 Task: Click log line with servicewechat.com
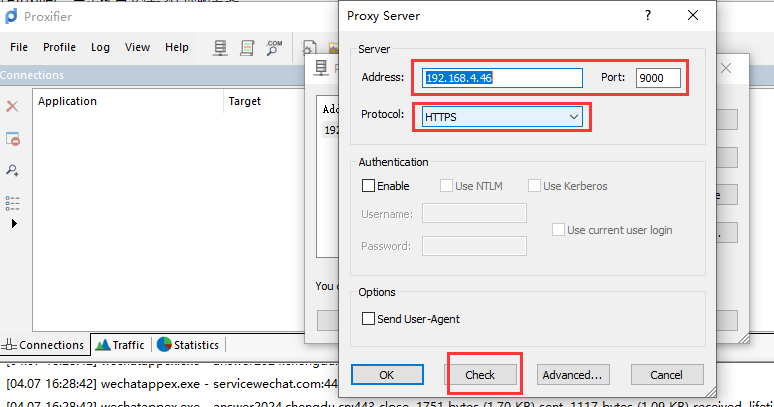[x=171, y=384]
